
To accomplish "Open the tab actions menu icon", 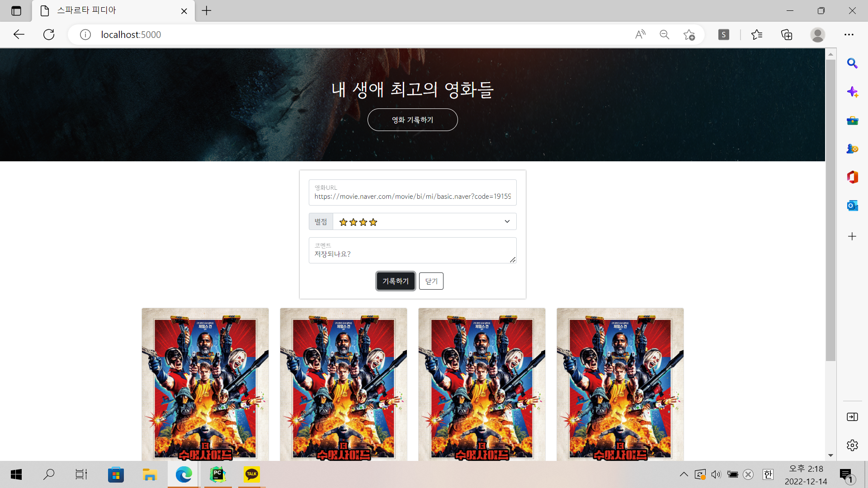I will point(16,11).
